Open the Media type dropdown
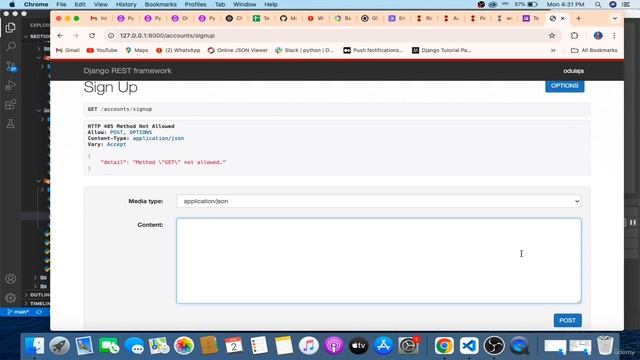The height and width of the screenshot is (360, 640). pos(379,201)
